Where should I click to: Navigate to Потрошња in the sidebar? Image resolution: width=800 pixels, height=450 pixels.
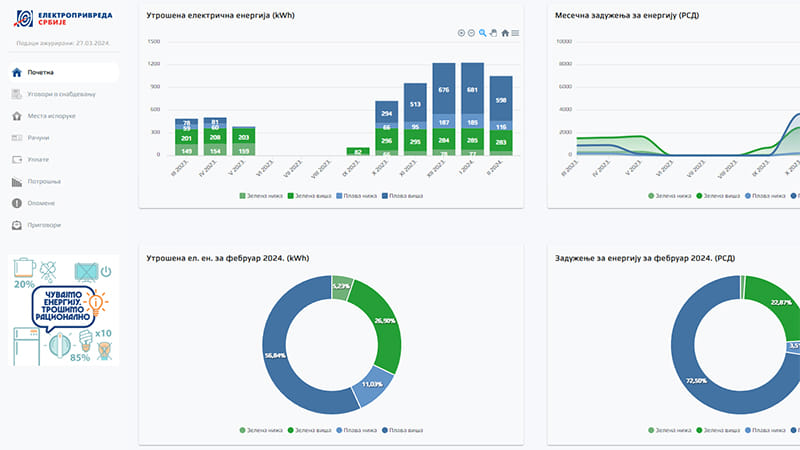coord(44,182)
